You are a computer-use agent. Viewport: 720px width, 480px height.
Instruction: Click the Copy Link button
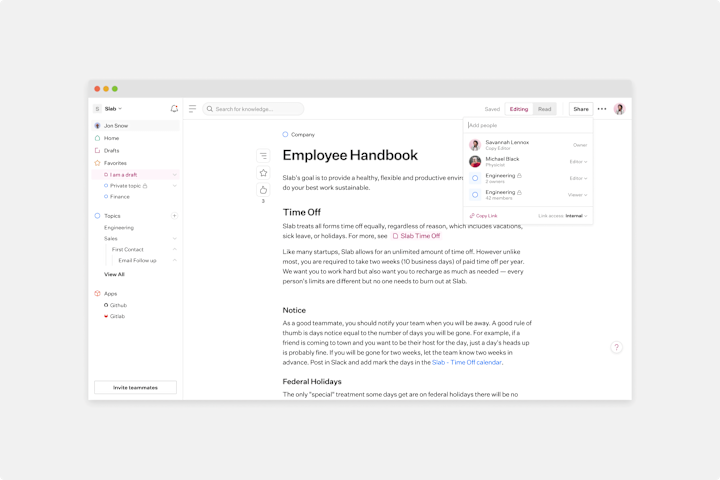pyautogui.click(x=484, y=216)
